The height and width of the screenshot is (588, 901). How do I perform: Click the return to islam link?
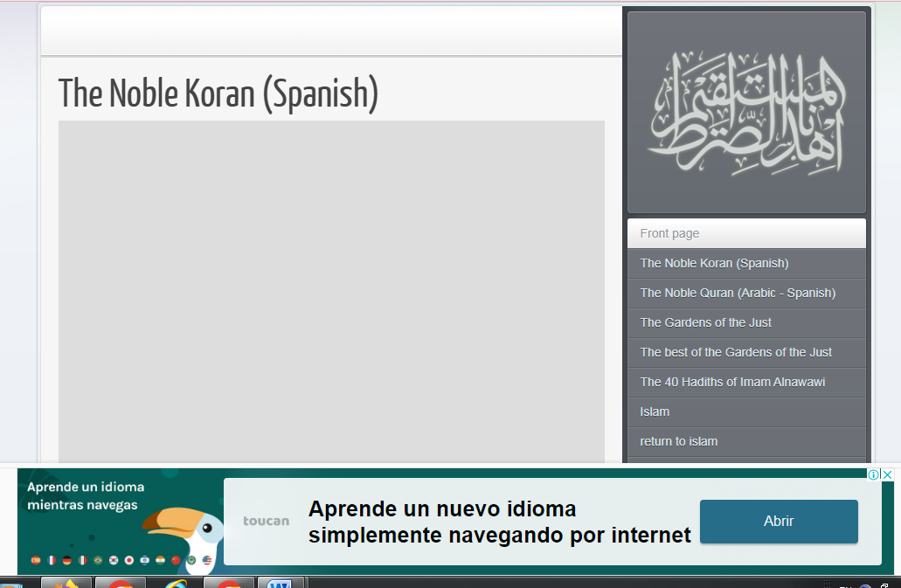click(x=678, y=441)
